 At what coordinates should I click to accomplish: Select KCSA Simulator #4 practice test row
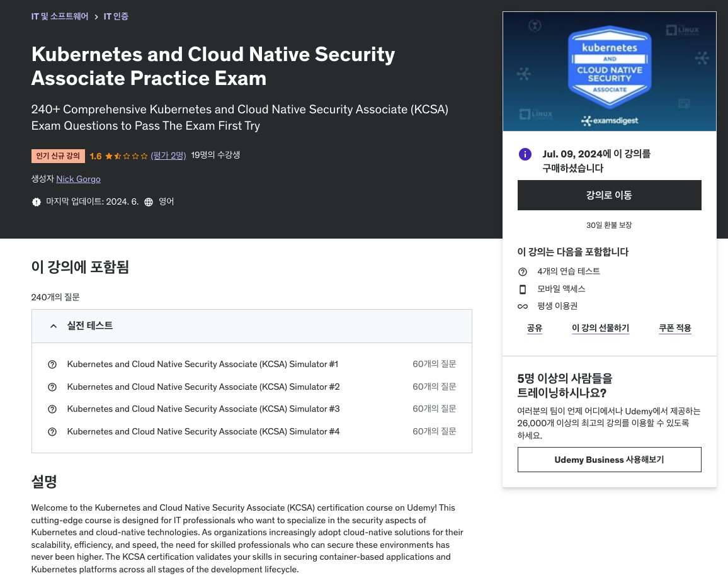coord(252,432)
